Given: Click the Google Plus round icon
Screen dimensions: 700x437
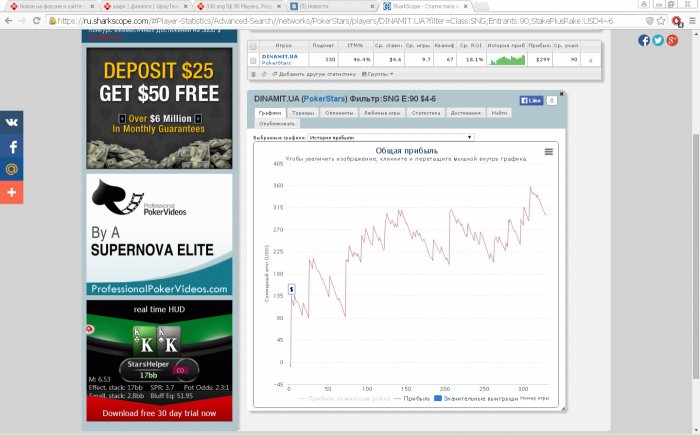Looking at the screenshot, I should point(672,40).
